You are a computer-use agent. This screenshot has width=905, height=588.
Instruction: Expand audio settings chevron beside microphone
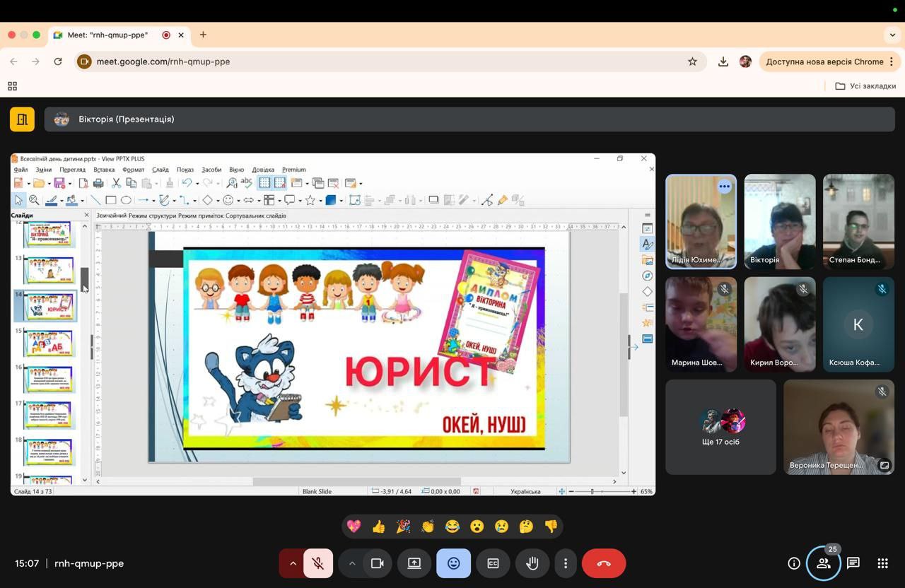[293, 563]
